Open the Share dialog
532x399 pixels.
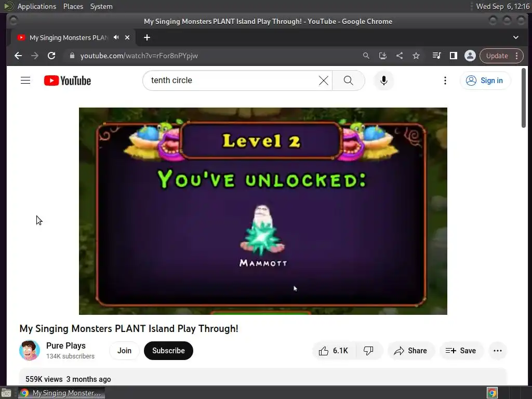click(x=410, y=351)
